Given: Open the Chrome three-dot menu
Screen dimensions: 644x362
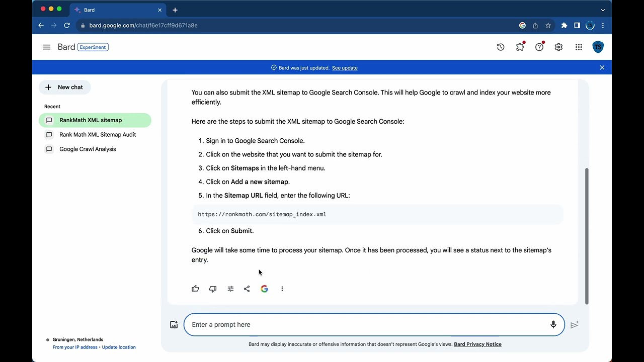Looking at the screenshot, I should click(603, 25).
